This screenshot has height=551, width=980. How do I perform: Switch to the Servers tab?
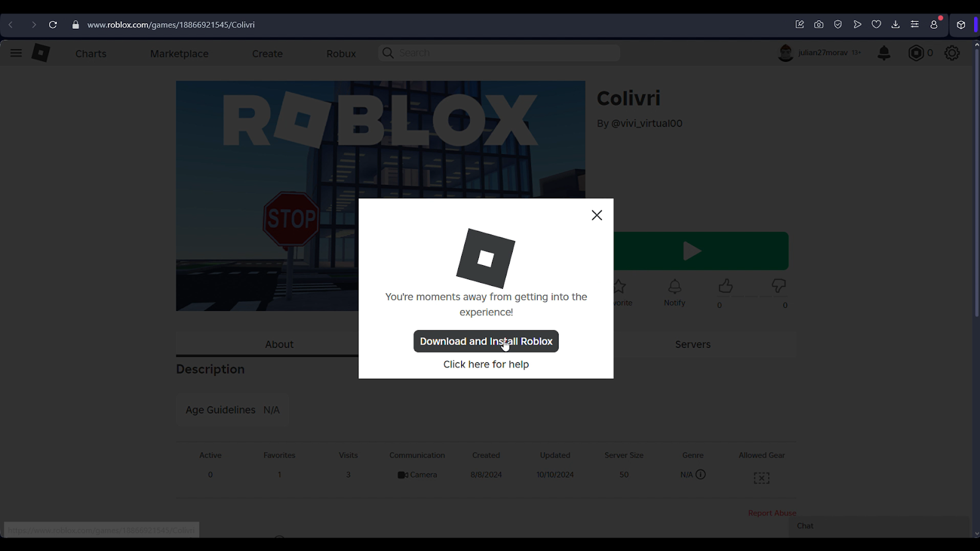693,344
